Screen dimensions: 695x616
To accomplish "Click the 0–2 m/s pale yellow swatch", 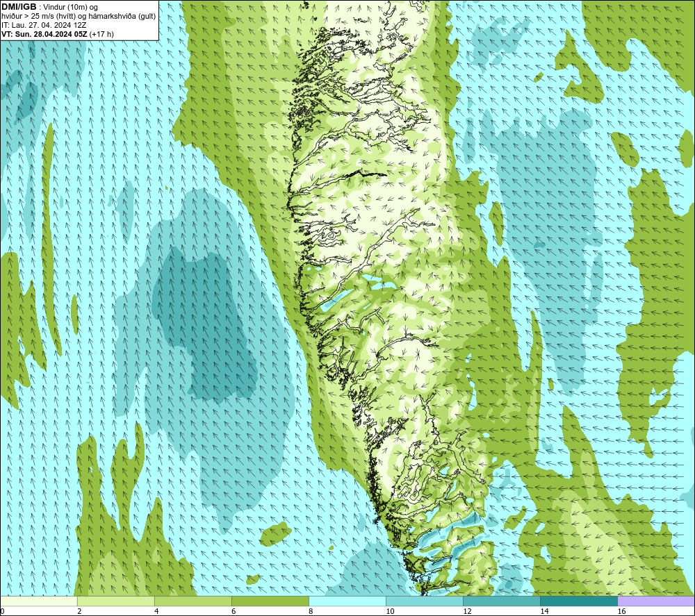I will 39,601.
